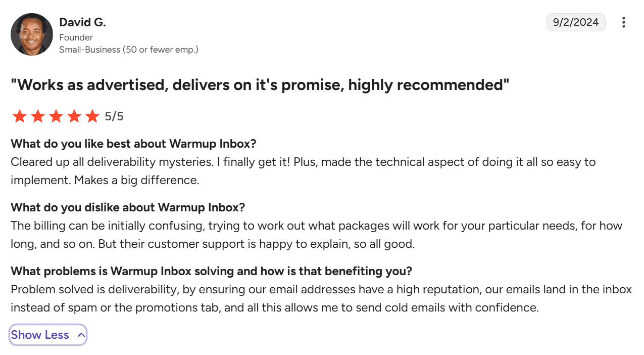Click the Founder job title text
Image resolution: width=644 pixels, height=355 pixels.
[76, 37]
